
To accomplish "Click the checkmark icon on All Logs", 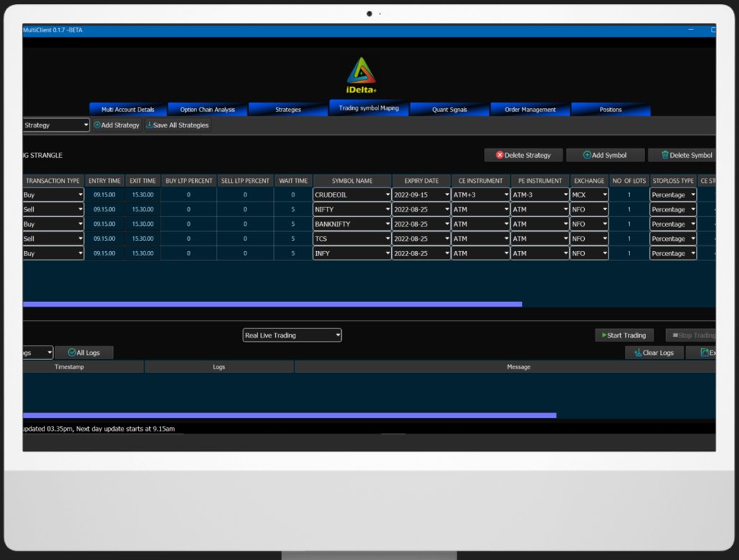I will tap(72, 353).
